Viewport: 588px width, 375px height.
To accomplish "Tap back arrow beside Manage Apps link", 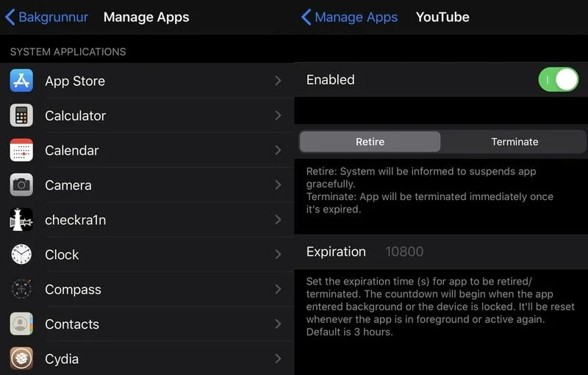I will 306,17.
